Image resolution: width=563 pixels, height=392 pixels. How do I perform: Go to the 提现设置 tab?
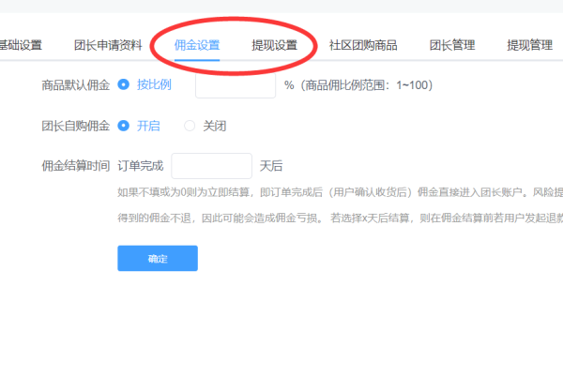(274, 45)
